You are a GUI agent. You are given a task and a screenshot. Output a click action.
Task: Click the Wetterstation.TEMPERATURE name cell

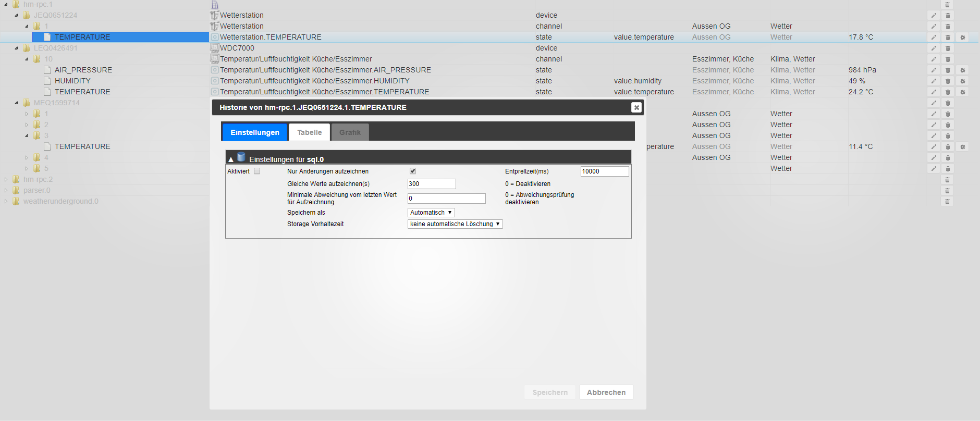click(271, 37)
